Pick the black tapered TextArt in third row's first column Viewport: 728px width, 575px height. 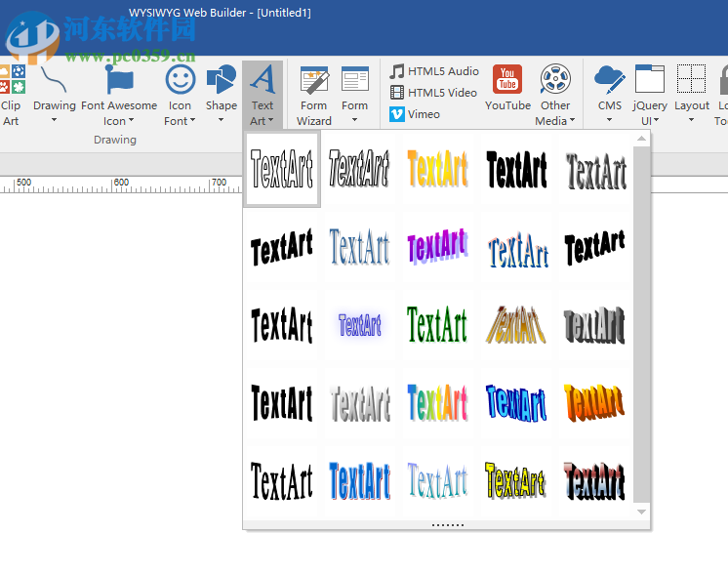click(282, 325)
